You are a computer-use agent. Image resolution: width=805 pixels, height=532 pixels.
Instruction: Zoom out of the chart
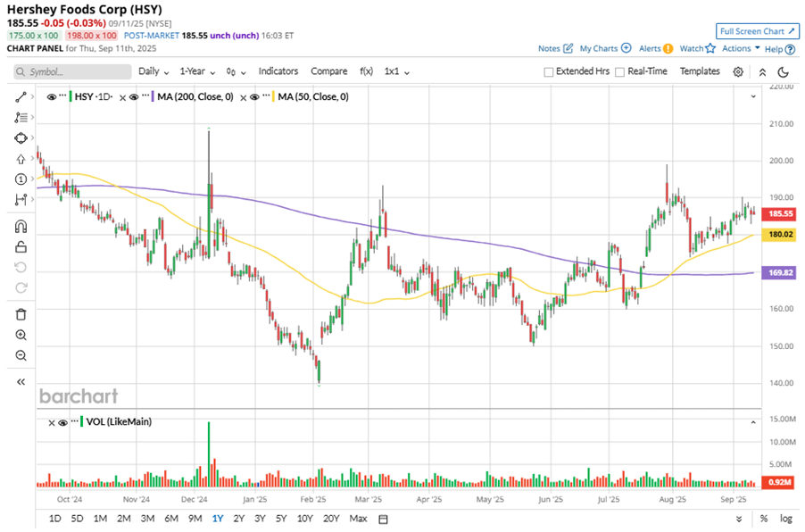tap(21, 355)
